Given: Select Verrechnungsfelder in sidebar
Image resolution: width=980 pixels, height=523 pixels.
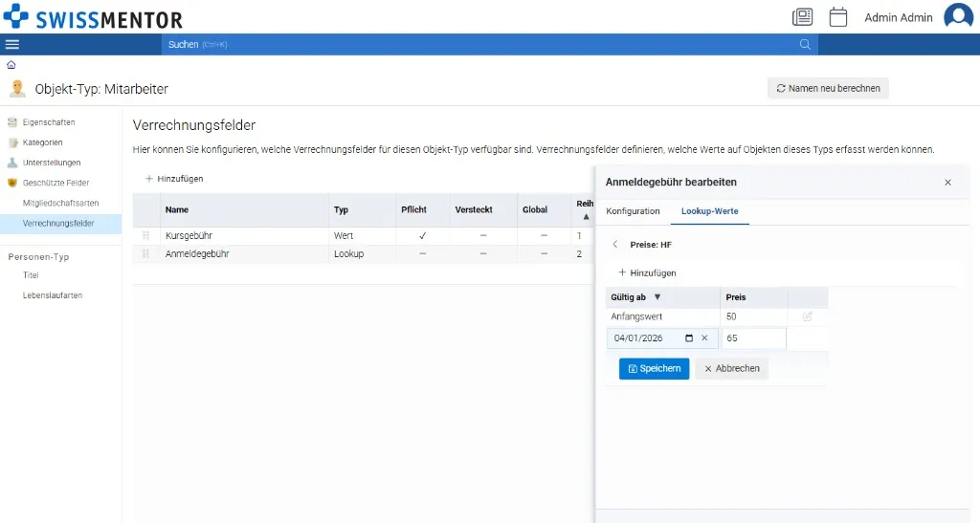Looking at the screenshot, I should click(x=58, y=223).
